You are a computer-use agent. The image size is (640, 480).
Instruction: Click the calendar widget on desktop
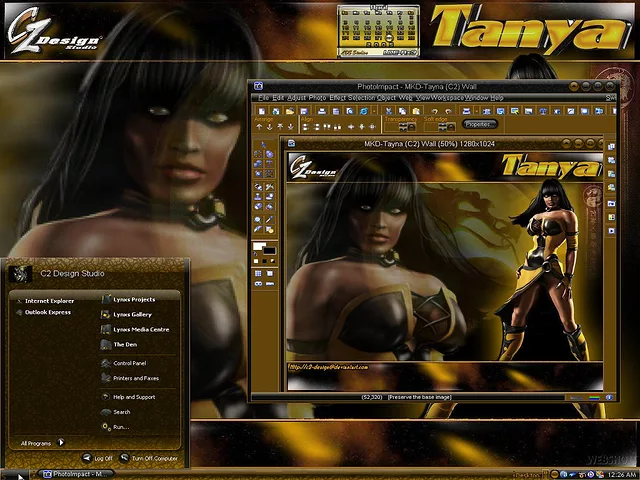pos(378,31)
